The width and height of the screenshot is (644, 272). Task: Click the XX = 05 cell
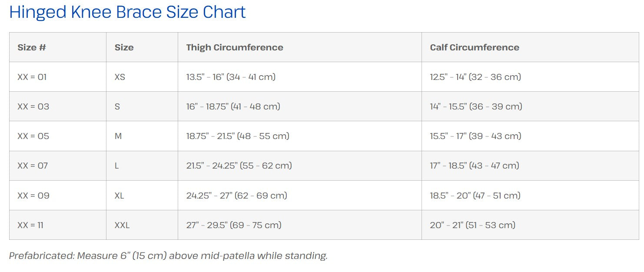point(33,136)
